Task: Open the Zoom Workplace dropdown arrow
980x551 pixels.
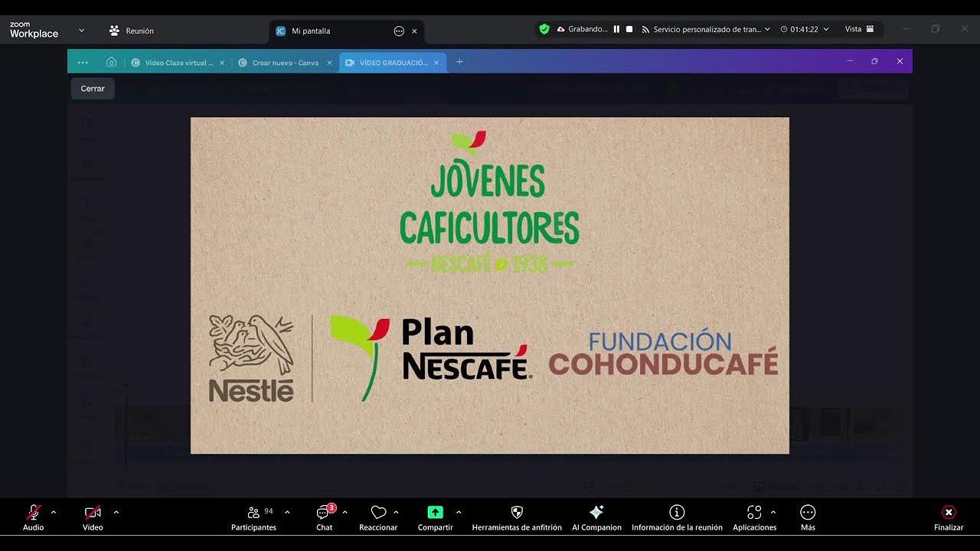Action: point(82,31)
